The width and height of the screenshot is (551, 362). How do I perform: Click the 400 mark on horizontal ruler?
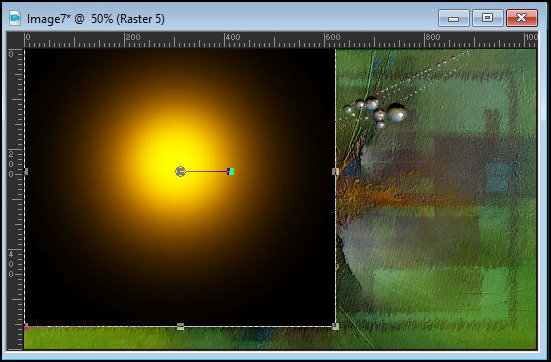[232, 37]
